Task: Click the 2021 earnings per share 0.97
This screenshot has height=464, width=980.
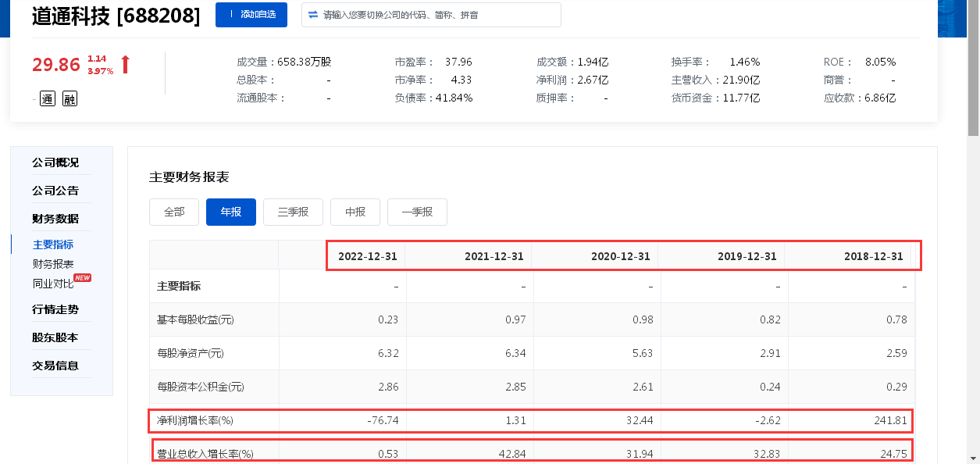Action: [515, 319]
